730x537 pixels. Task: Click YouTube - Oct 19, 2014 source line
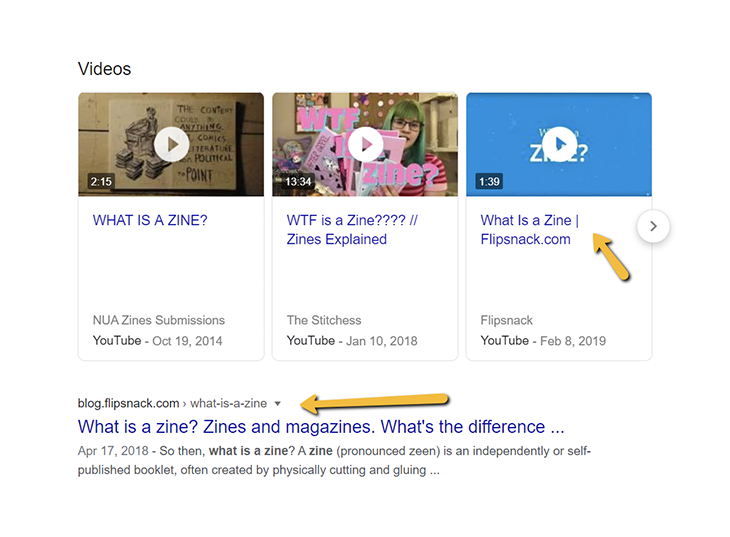tap(157, 341)
